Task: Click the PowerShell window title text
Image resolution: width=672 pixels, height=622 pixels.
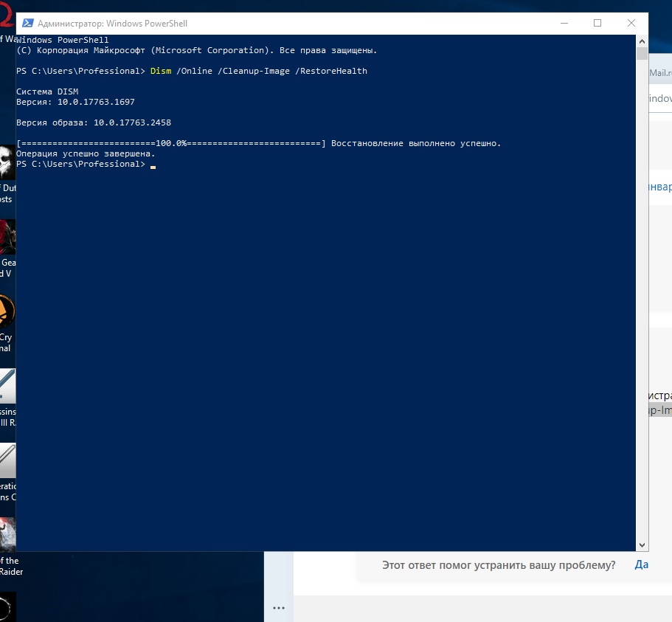Action: 112,23
